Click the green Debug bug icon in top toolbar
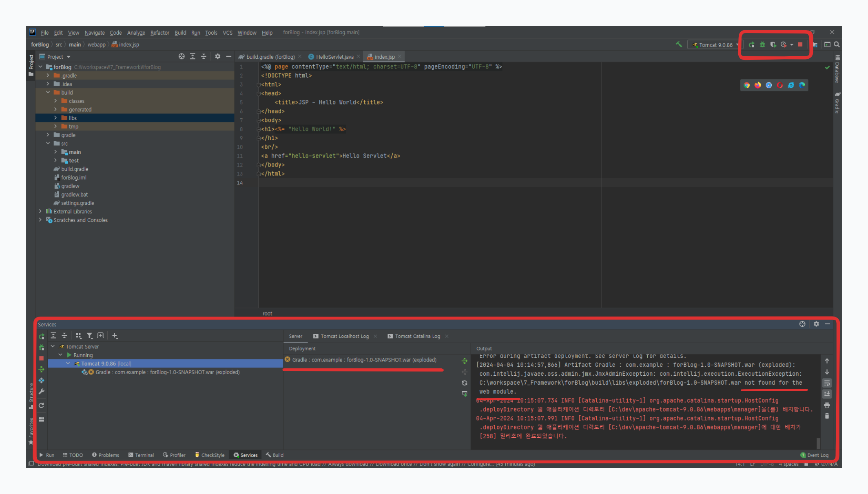The image size is (868, 494). coord(762,44)
